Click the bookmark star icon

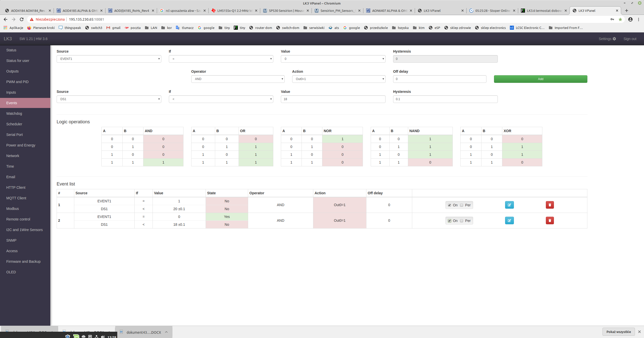(620, 19)
